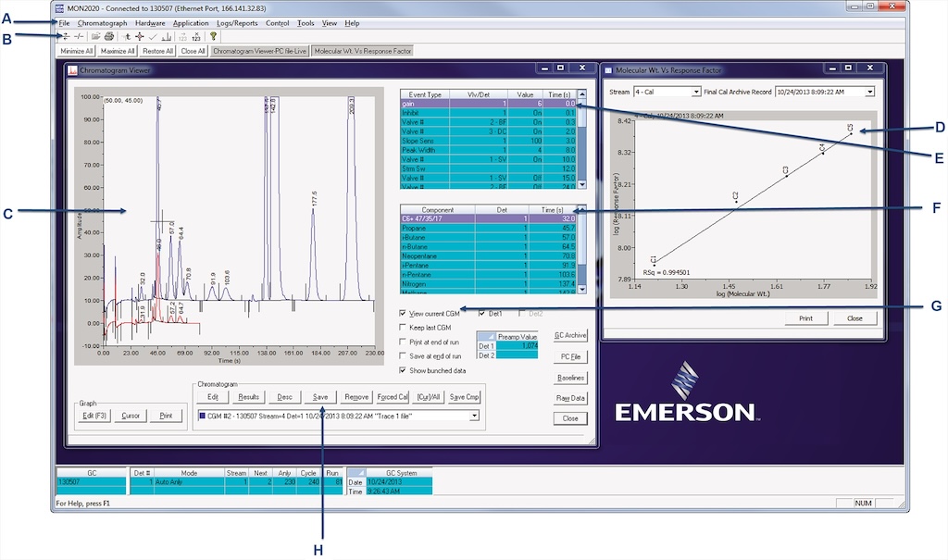Click Close All button
Viewport: 948px width, 560px height.
(193, 51)
